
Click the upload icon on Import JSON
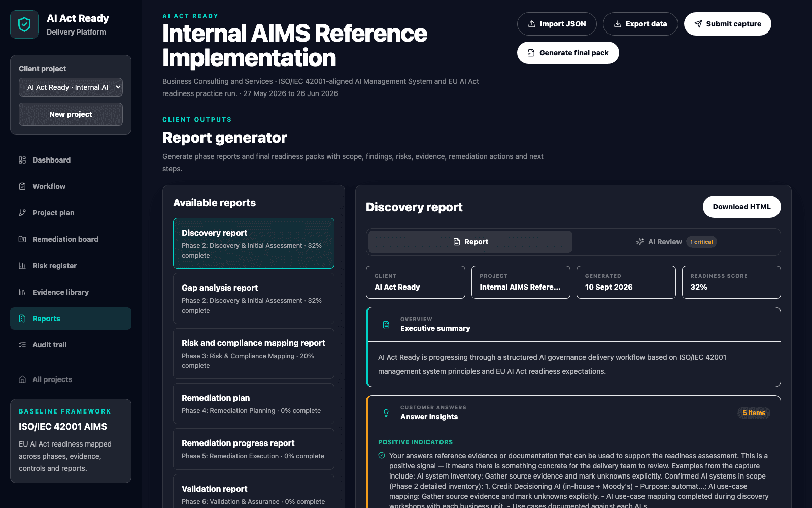(532, 24)
